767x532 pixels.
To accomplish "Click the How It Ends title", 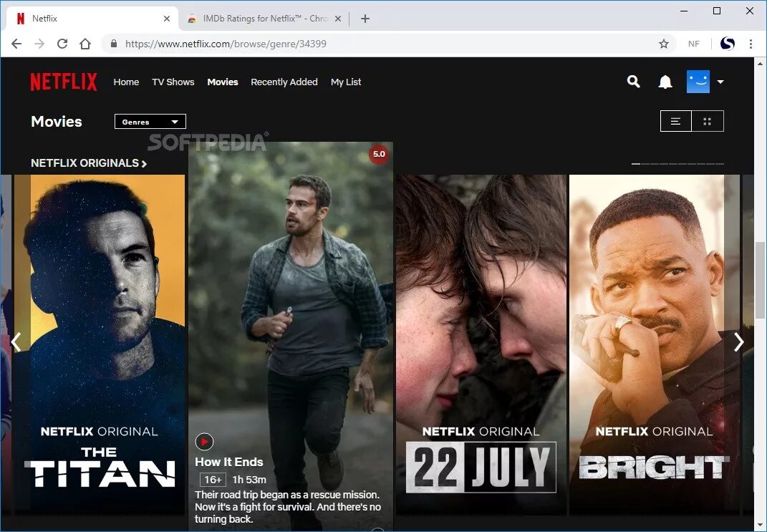I will click(x=229, y=462).
